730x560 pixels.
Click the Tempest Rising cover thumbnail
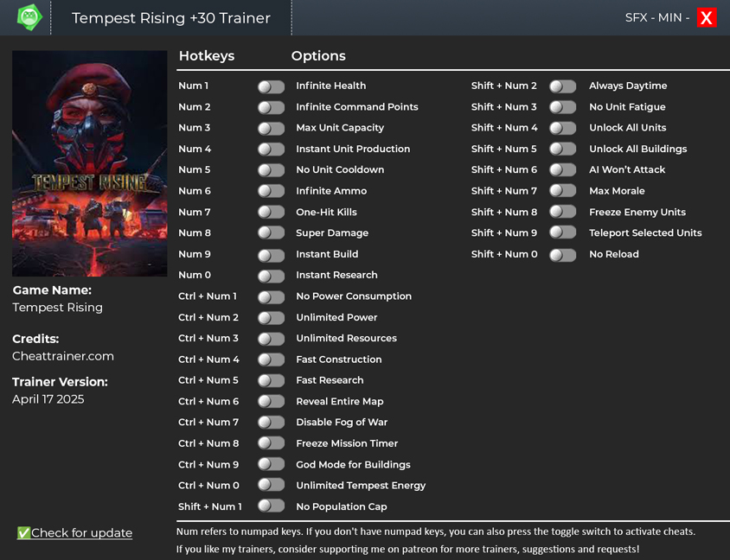(x=89, y=163)
